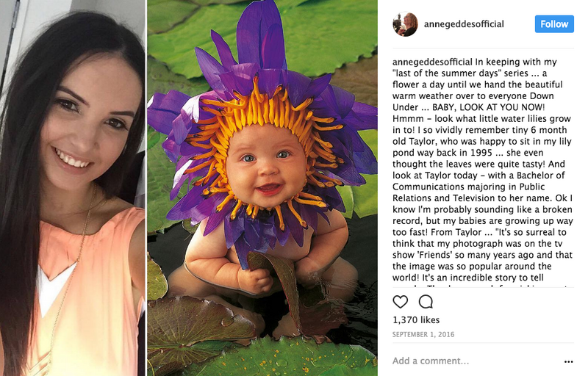The image size is (588, 376).
Task: Open the three-dot more options menu
Action: (568, 361)
